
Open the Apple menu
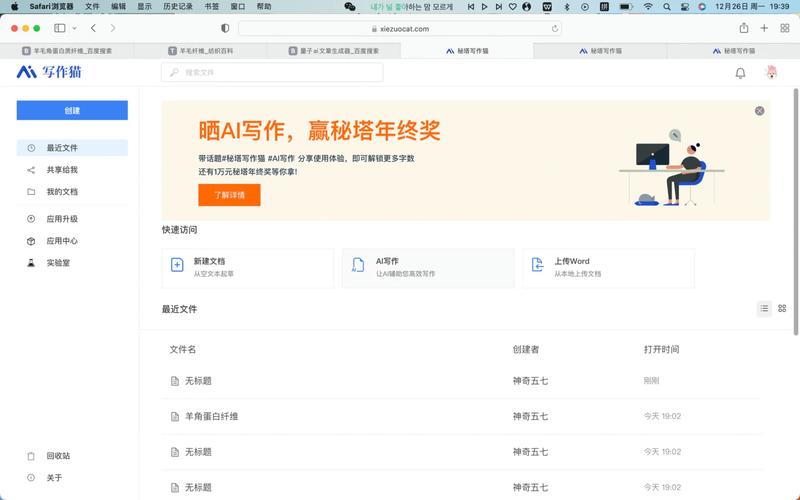14,7
